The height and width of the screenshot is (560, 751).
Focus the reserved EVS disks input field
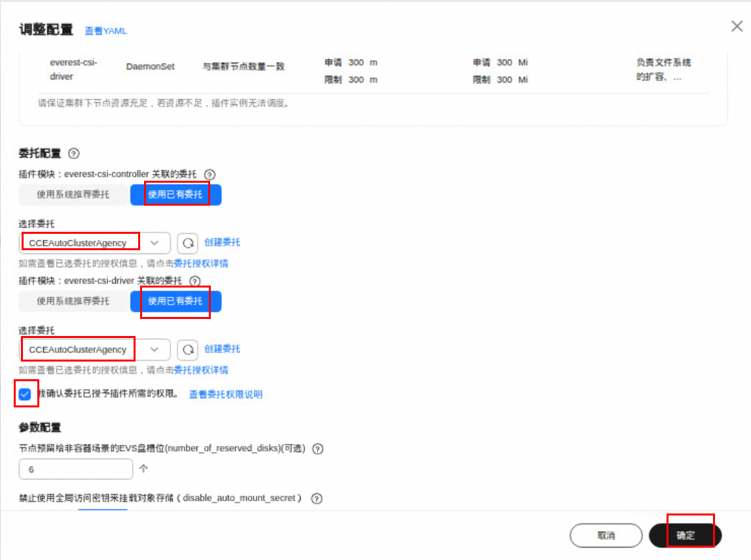point(76,470)
